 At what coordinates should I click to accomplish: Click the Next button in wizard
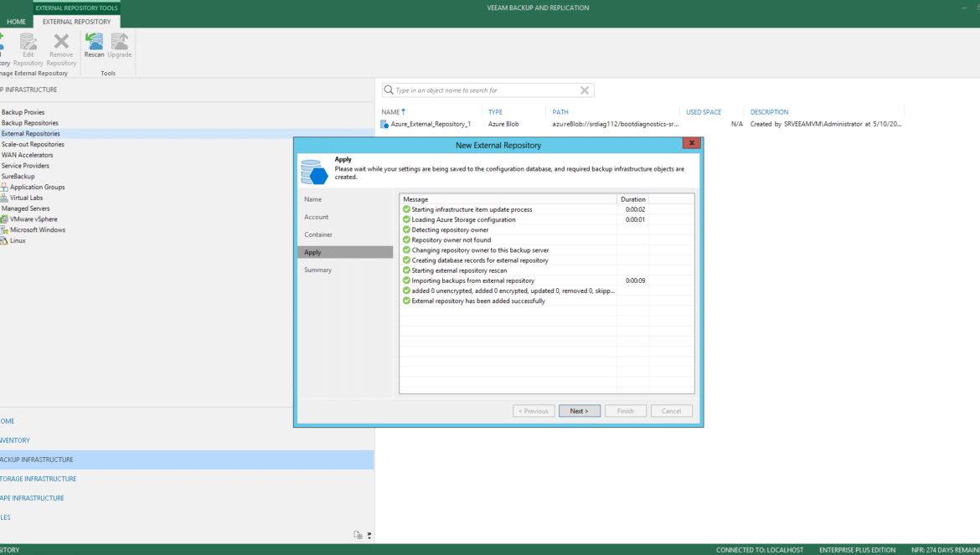click(x=580, y=411)
